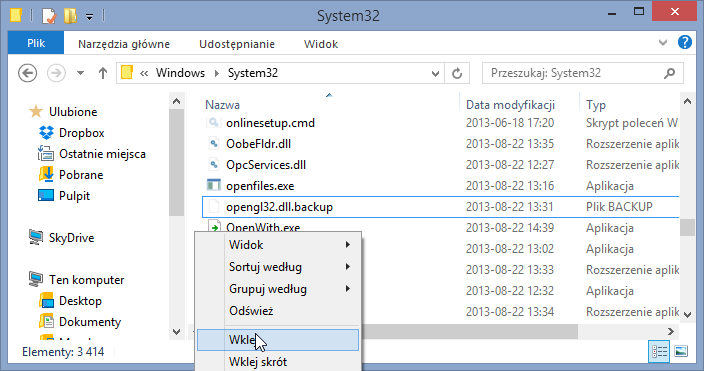The height and width of the screenshot is (371, 704).
Task: Switch to details view layout icon
Action: point(659,351)
